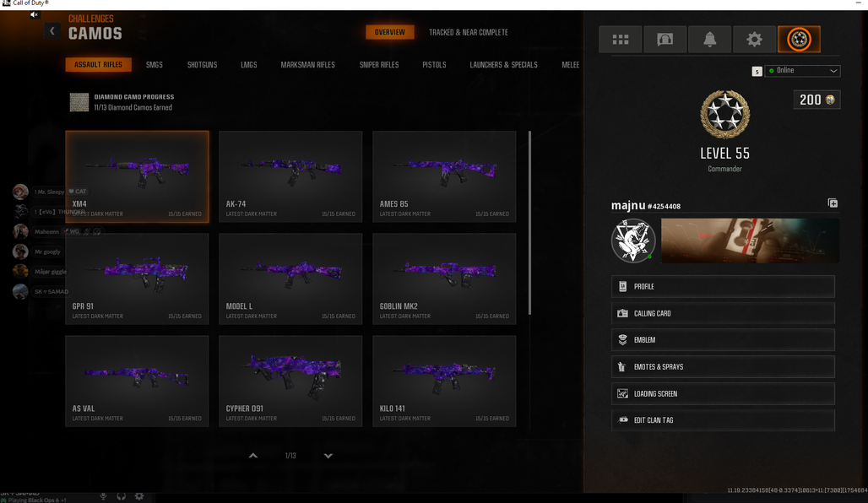Click the Diamond camo progress swatch icon
The width and height of the screenshot is (868, 503).
pos(79,102)
